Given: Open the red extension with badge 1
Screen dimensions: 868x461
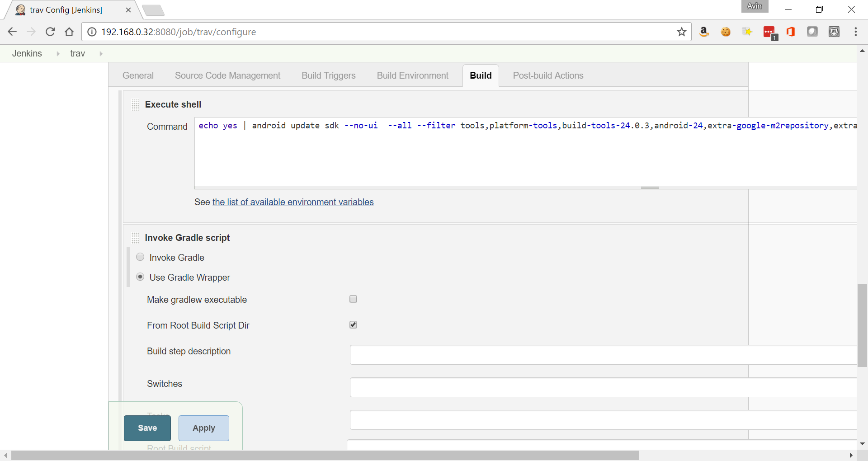Looking at the screenshot, I should [770, 33].
